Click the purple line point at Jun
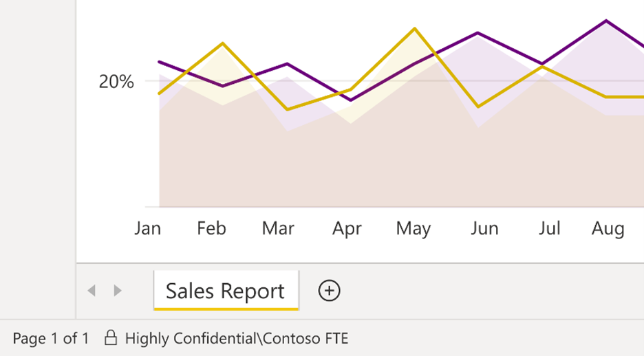644x356 pixels. point(477,33)
